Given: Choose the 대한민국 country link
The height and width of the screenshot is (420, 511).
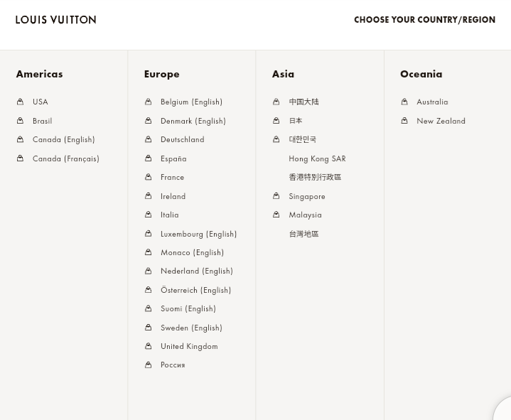Looking at the screenshot, I should point(302,139).
